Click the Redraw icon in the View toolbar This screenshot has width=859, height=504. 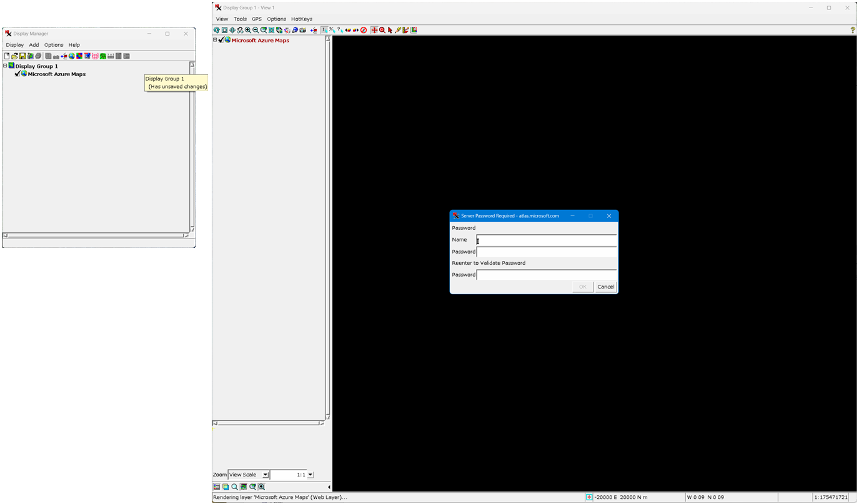coord(217,30)
